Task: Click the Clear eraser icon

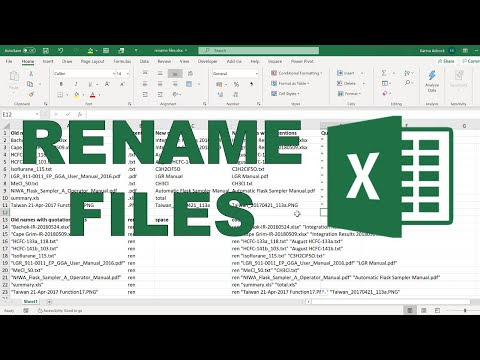Action: tap(385, 94)
